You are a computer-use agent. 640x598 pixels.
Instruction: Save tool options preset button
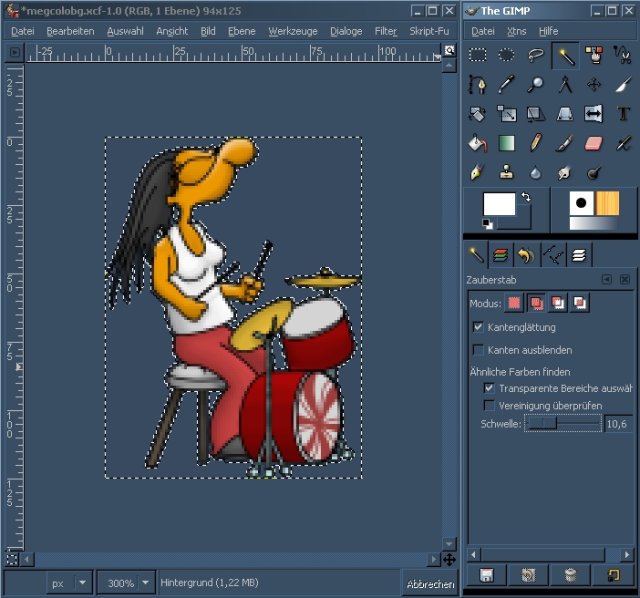pos(486,575)
